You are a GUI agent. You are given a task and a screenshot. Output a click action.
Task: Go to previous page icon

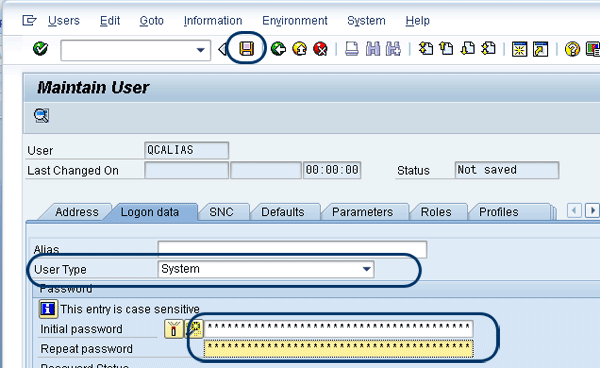[x=446, y=49]
